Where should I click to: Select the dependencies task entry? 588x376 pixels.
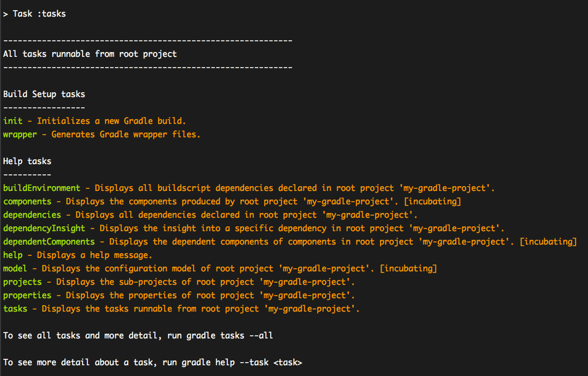pos(32,215)
